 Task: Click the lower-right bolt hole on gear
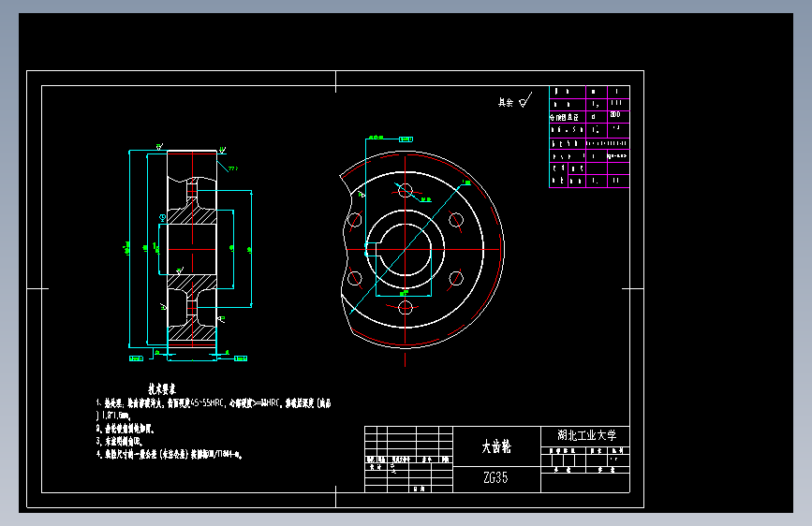tap(456, 278)
